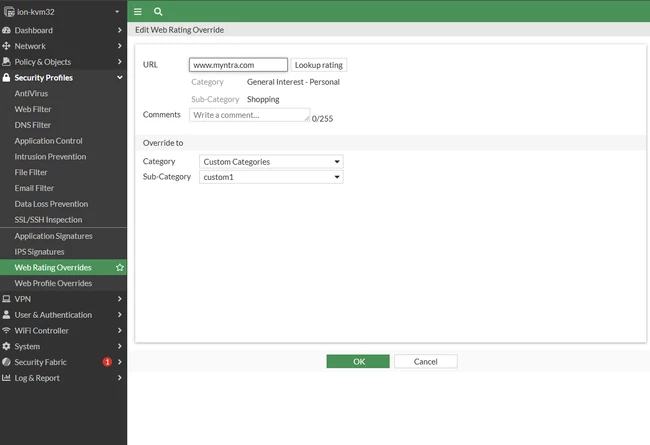Click the Lookup rating button

point(318,65)
